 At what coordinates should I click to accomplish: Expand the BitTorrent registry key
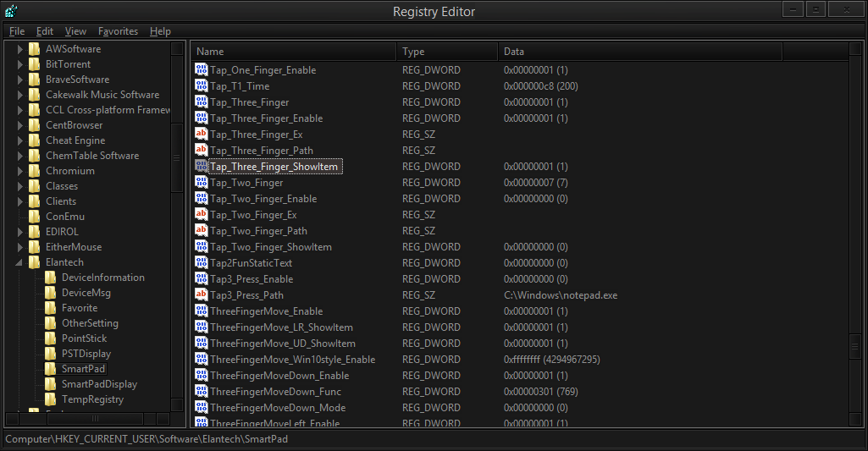click(x=20, y=64)
